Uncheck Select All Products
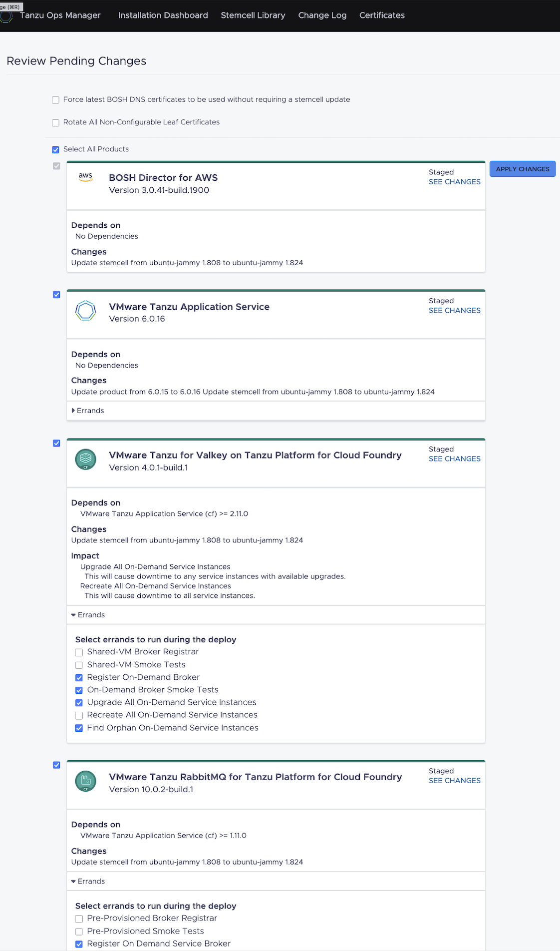The image size is (560, 951). [x=56, y=149]
